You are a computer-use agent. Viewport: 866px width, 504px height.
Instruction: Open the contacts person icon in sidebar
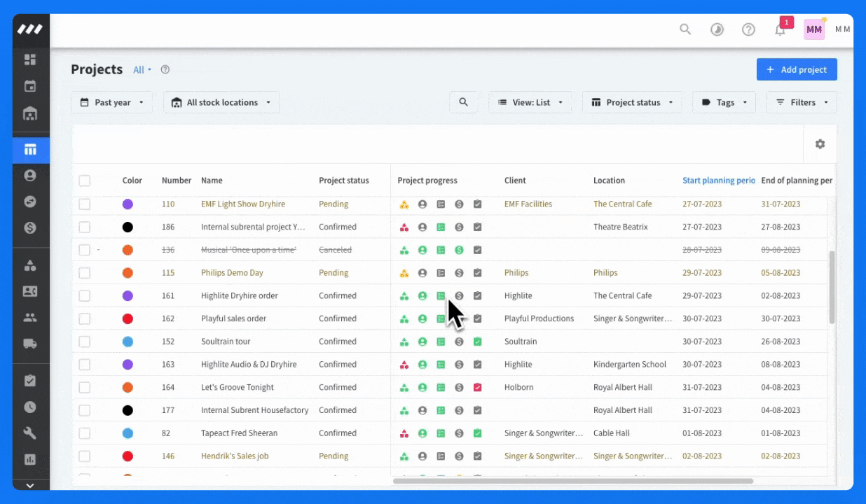click(30, 176)
